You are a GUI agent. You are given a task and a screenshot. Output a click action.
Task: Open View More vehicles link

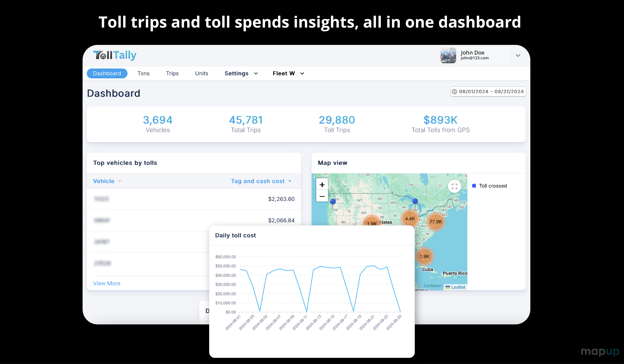(106, 283)
